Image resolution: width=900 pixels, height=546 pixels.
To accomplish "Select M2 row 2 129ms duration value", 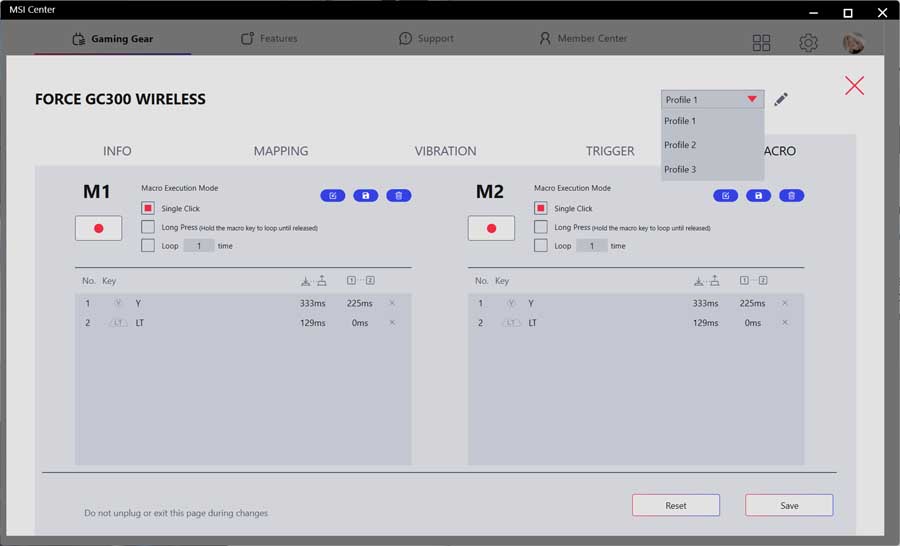I will (705, 323).
